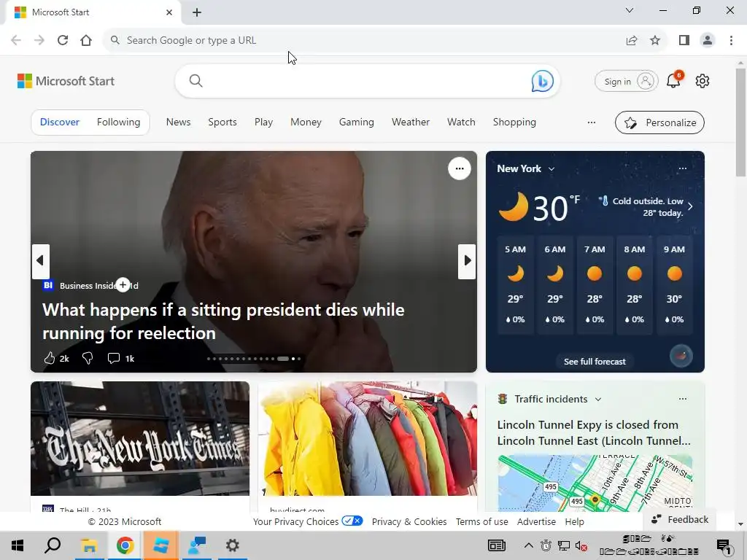747x560 pixels.
Task: Open Traffic incidents card options
Action: pyautogui.click(x=683, y=399)
